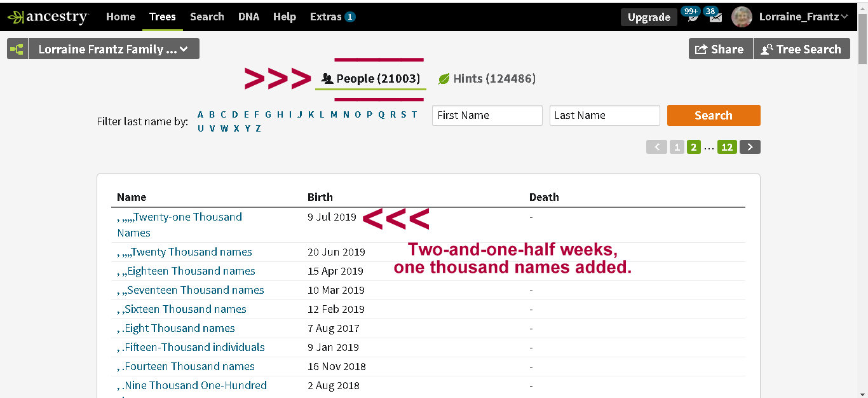Viewport: 868px width, 398px height.
Task: Expand the Lorraine Frantz Family tree dropdown
Action: [x=114, y=49]
